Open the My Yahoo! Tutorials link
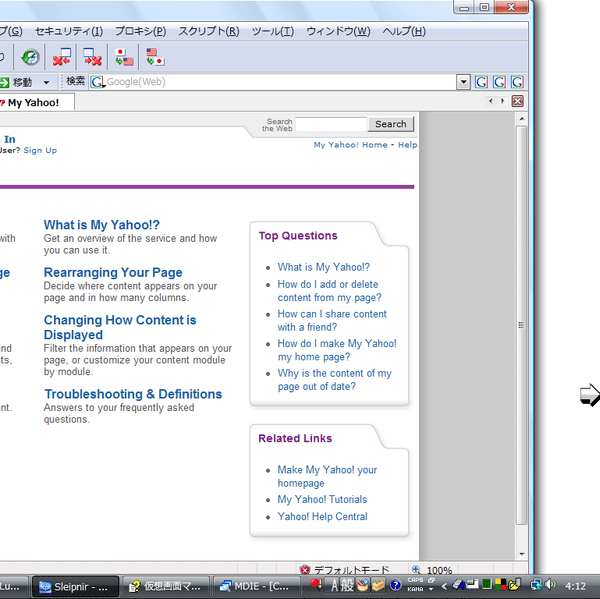This screenshot has height=599, width=600. (322, 499)
